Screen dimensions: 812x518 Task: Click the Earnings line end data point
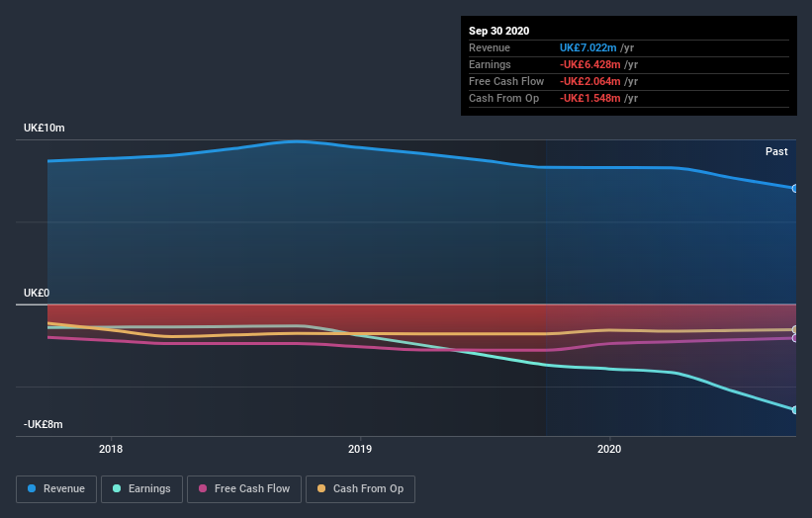(x=795, y=410)
